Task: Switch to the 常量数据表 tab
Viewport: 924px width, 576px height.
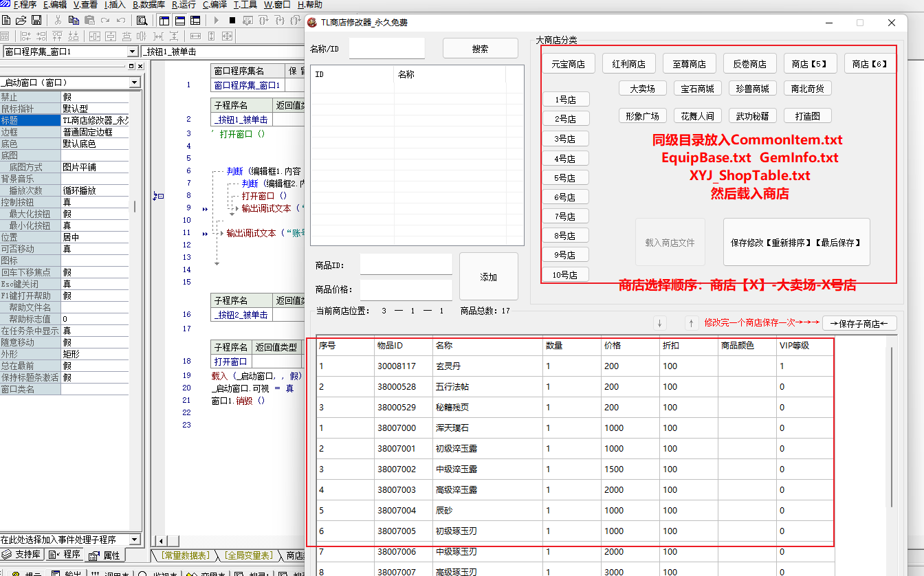Action: click(184, 555)
